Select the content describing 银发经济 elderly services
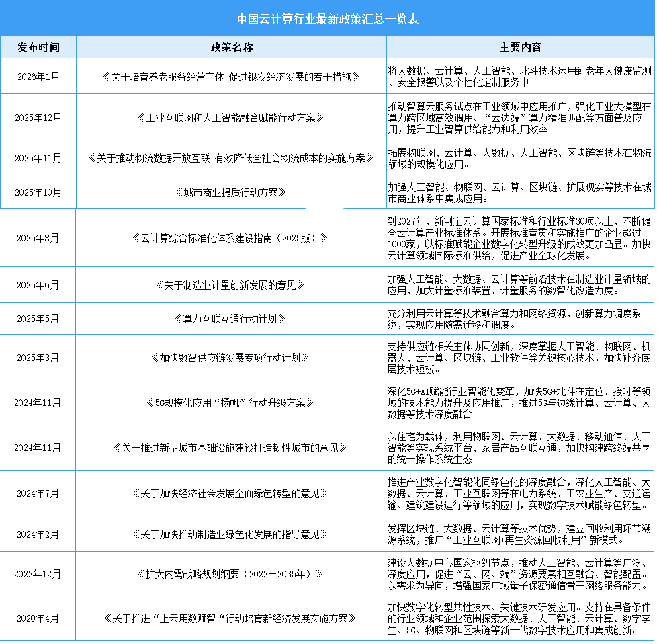The image size is (657, 644). [x=519, y=76]
